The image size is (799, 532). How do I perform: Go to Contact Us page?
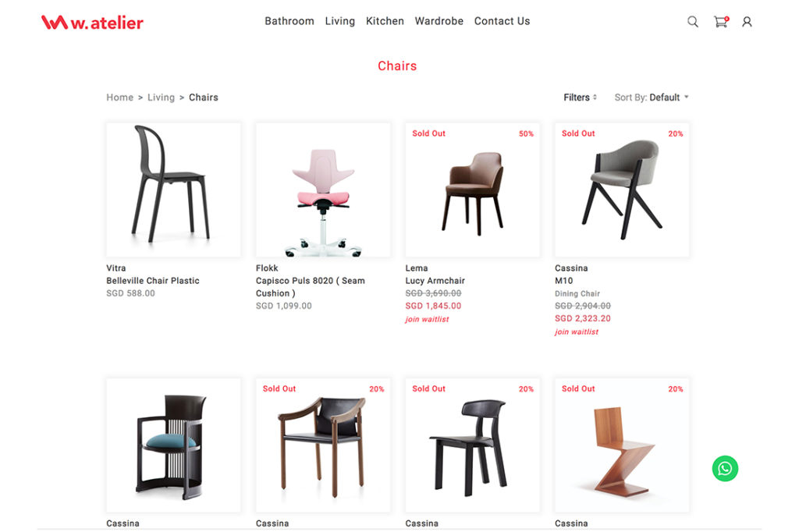[502, 21]
